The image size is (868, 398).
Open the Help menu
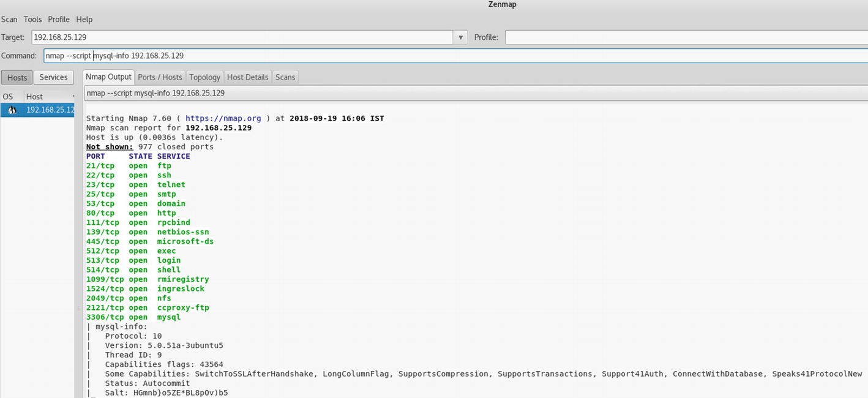[x=84, y=19]
